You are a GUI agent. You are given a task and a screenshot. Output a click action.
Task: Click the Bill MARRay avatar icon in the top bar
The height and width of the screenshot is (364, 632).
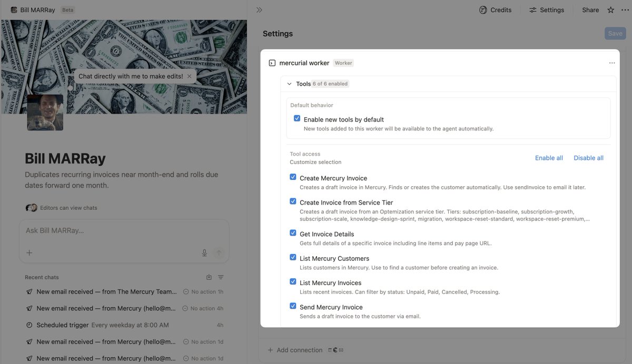pyautogui.click(x=14, y=10)
